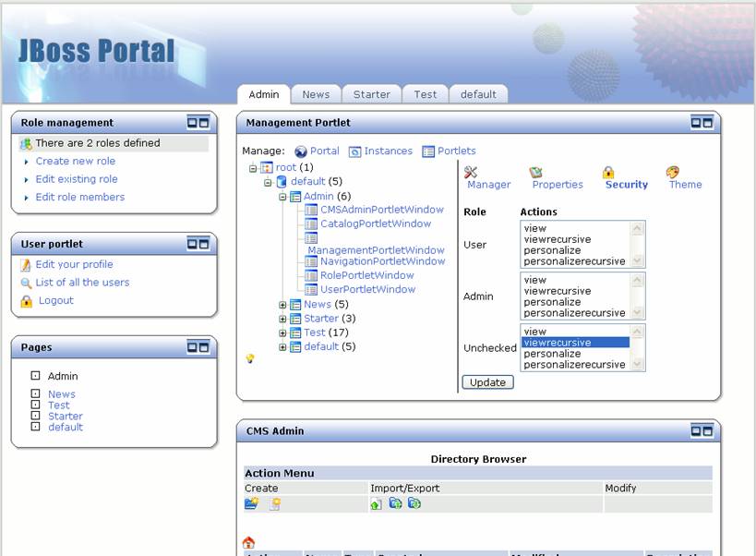This screenshot has width=756, height=556.
Task: Maximize the CMS Admin portlet
Action: (x=707, y=430)
